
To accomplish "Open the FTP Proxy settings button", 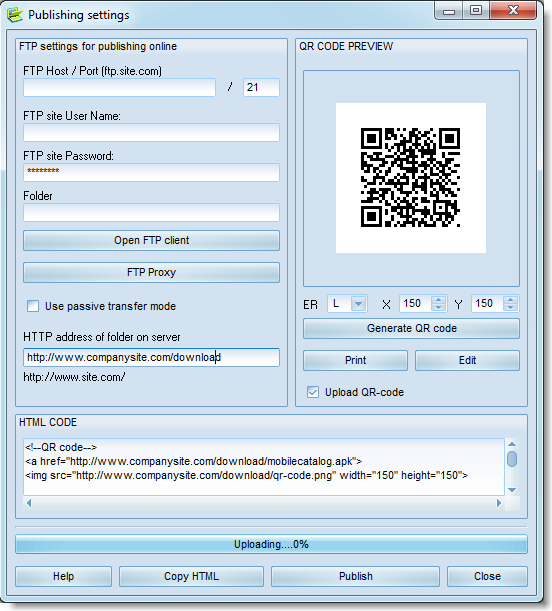I will click(x=151, y=272).
